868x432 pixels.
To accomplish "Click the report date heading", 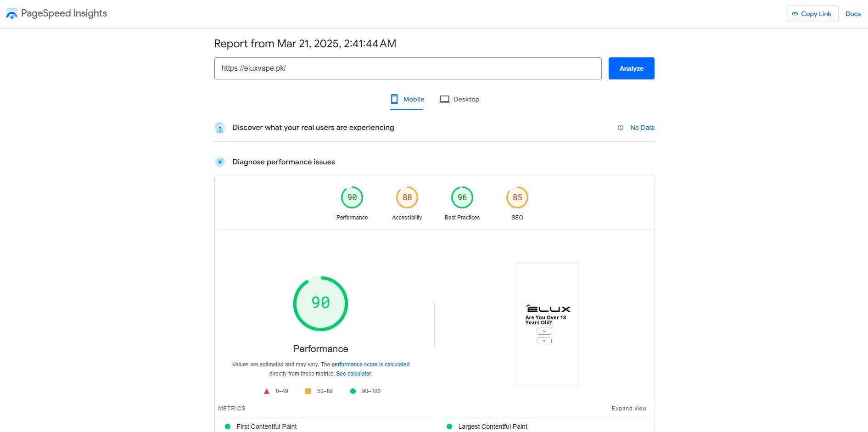I will pyautogui.click(x=305, y=44).
